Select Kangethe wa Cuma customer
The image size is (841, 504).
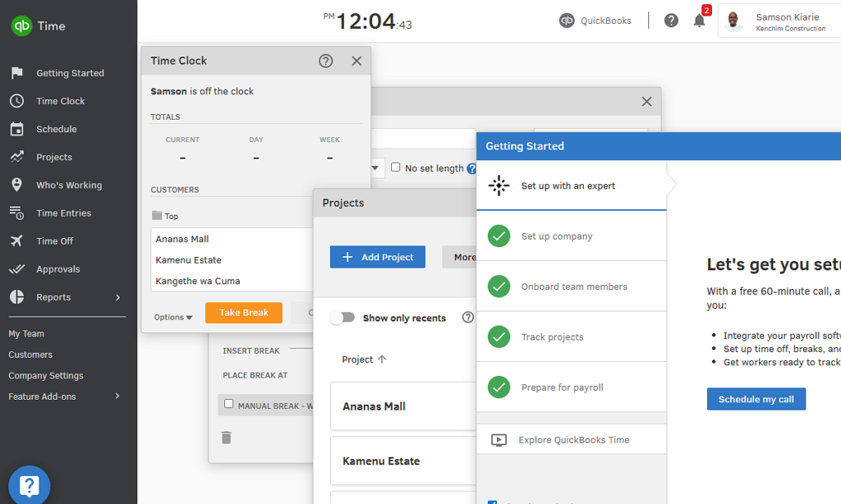point(232,281)
